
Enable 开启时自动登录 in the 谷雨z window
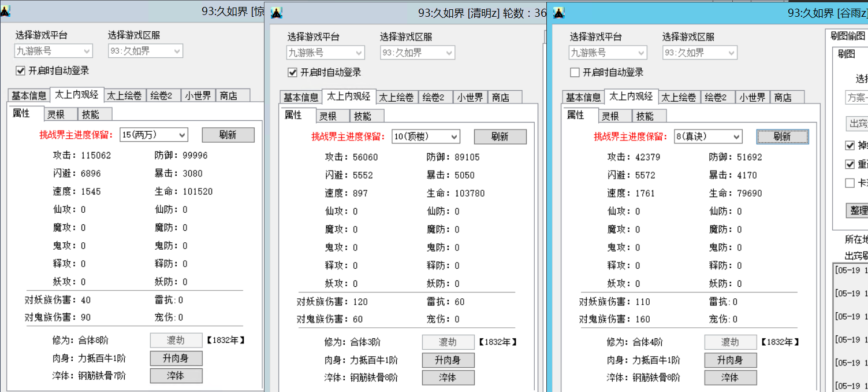pos(575,72)
